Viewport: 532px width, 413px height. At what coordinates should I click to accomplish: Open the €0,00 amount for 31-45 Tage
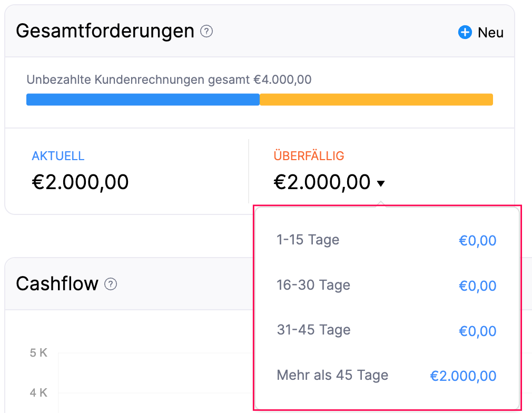[477, 331]
